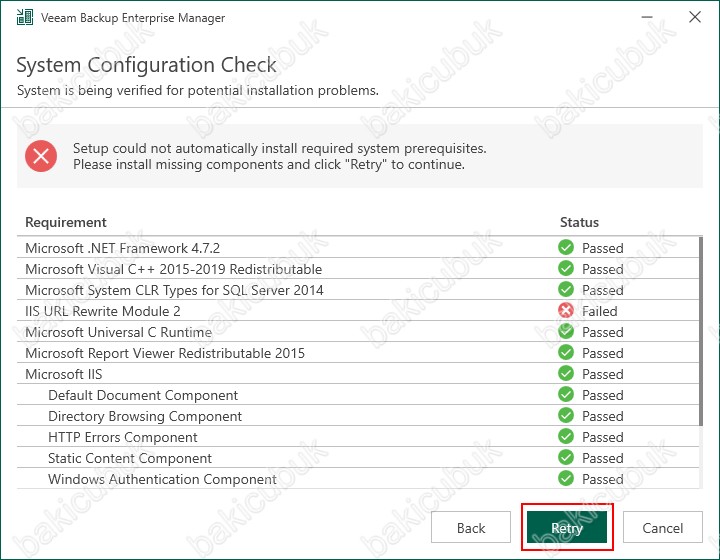The image size is (720, 560).
Task: Select Directory Browsing Component entry
Action: 358,416
